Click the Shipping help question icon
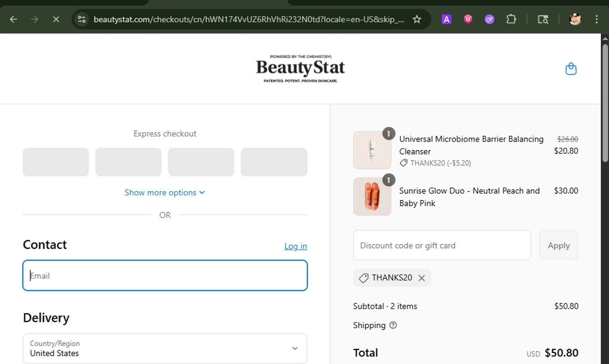The height and width of the screenshot is (364, 609). pos(393,325)
